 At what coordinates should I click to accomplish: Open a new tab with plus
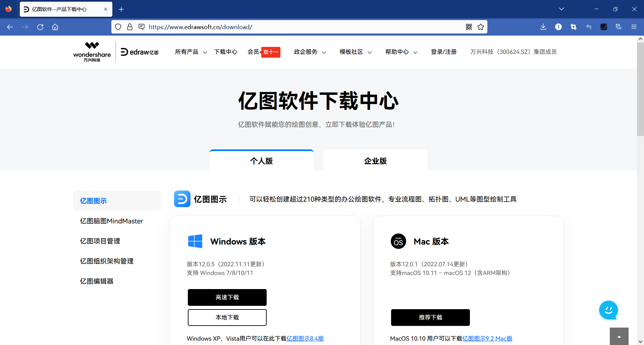coord(121,9)
